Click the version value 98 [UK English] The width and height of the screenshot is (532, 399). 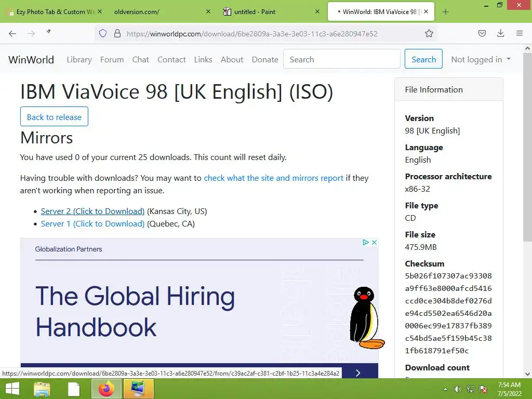pyautogui.click(x=432, y=130)
